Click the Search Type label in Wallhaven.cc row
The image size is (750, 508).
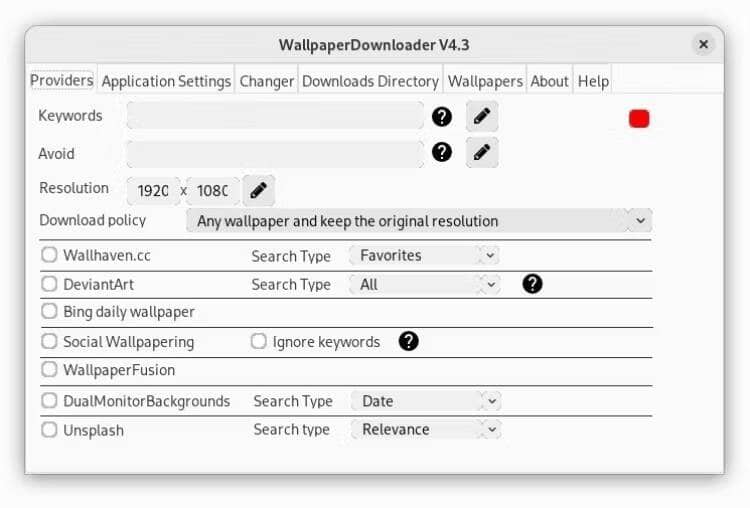pyautogui.click(x=291, y=256)
